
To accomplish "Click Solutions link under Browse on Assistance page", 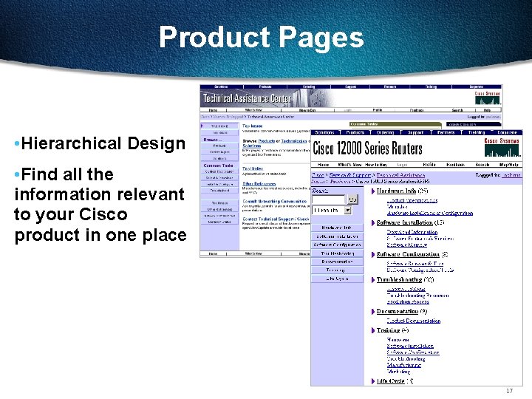I will pos(252,146).
